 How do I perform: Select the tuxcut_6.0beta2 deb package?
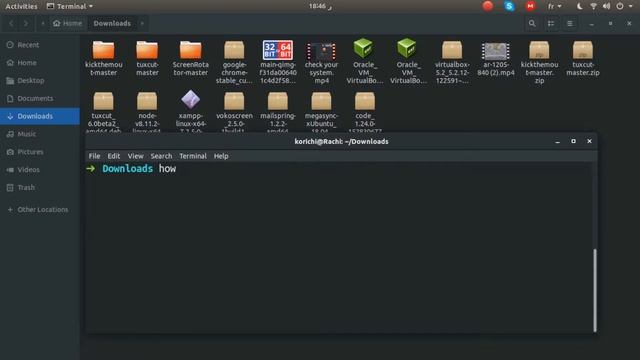[x=104, y=111]
